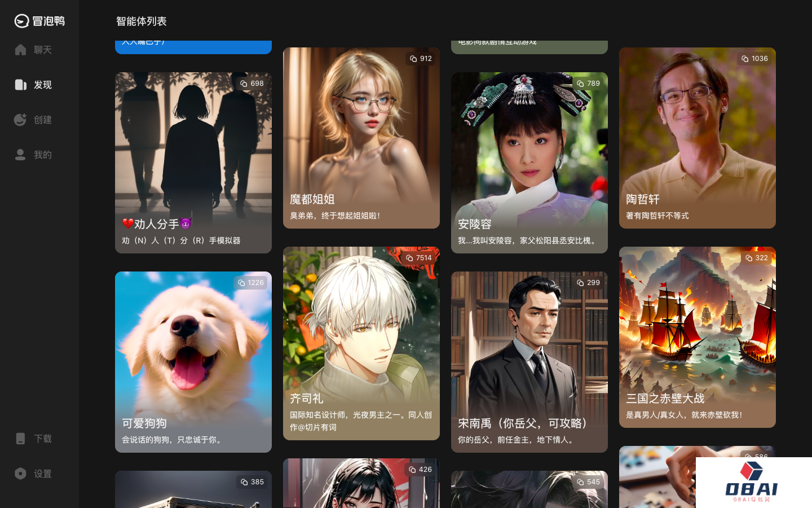Click the 齐司礼 title text

coord(307,398)
